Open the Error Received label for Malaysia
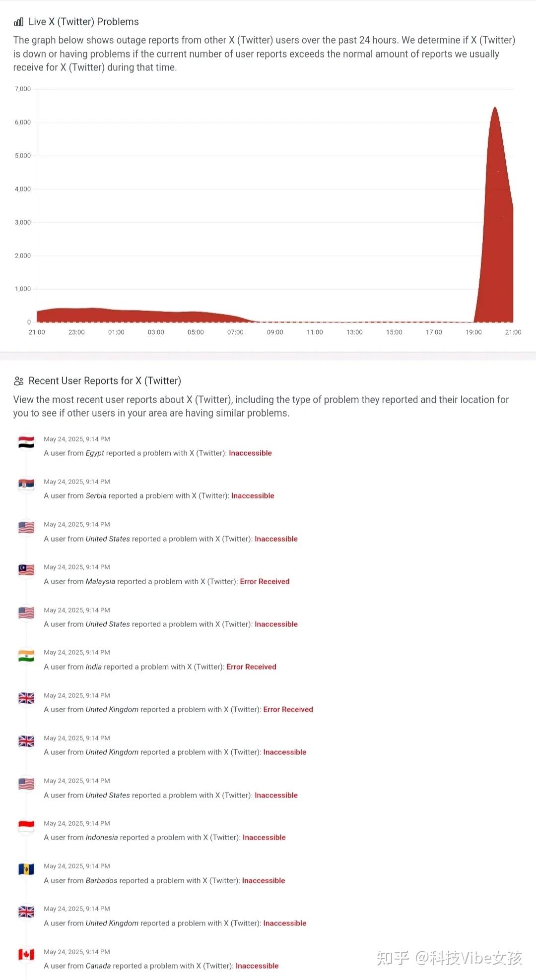This screenshot has width=536, height=980. pyautogui.click(x=265, y=581)
